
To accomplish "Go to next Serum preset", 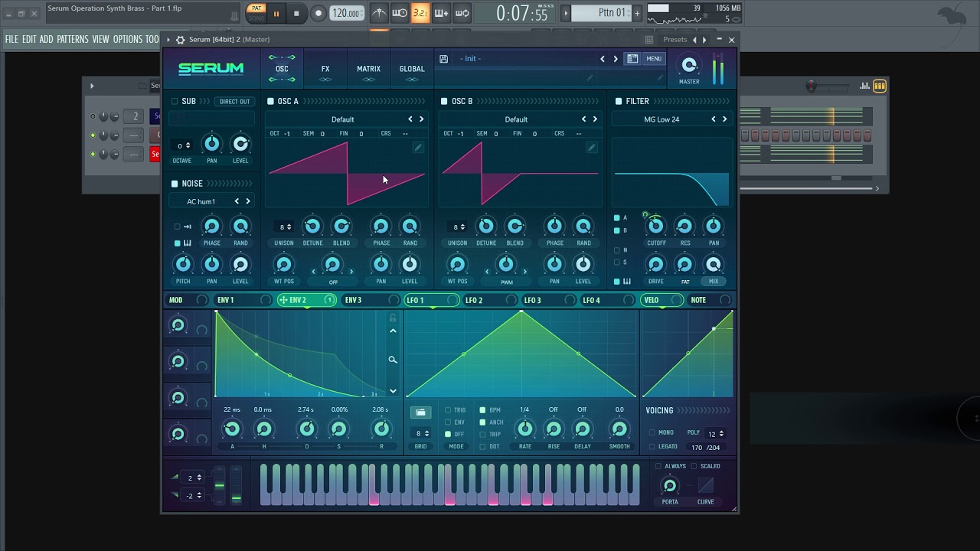I will point(615,59).
